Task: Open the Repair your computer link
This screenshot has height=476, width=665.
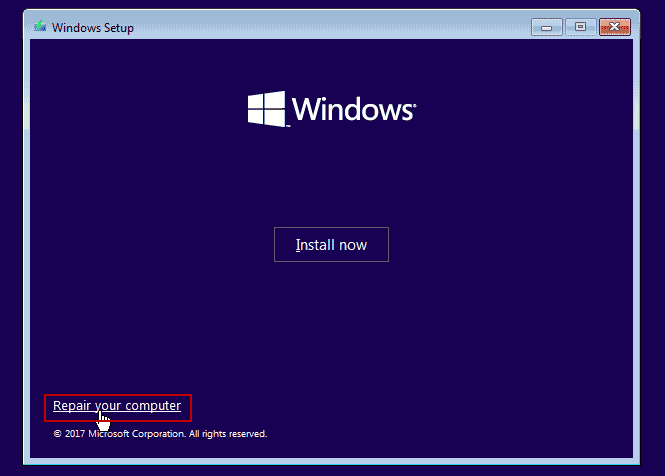Action: point(117,406)
